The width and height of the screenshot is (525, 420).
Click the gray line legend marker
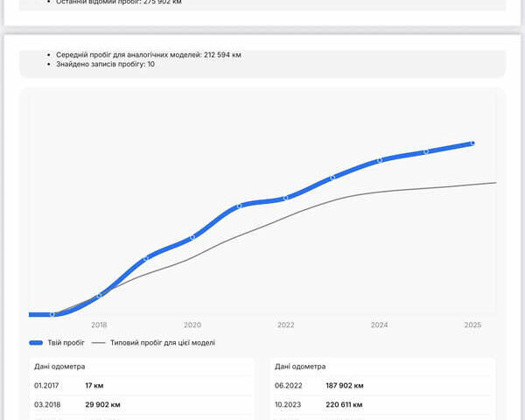(x=98, y=343)
